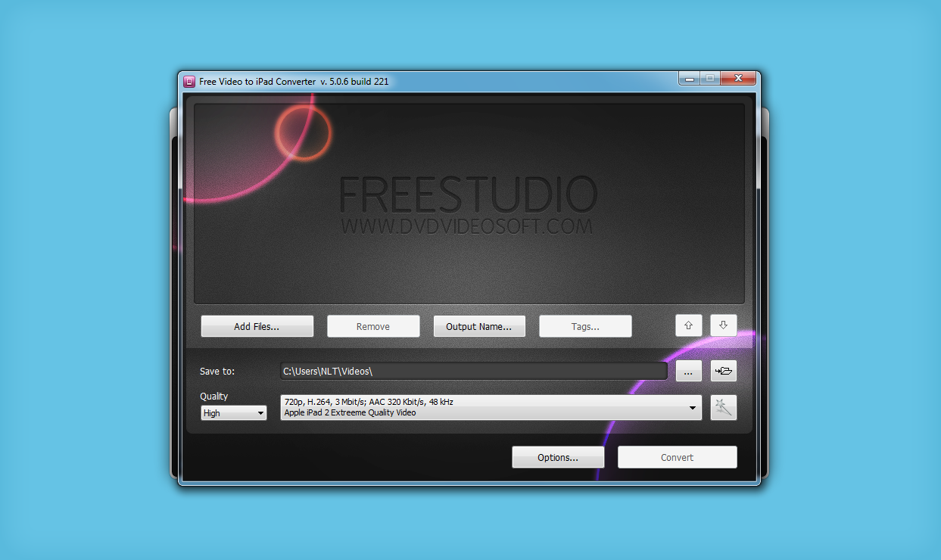This screenshot has height=560, width=941.
Task: Click the Add Files... button
Action: pyautogui.click(x=257, y=326)
